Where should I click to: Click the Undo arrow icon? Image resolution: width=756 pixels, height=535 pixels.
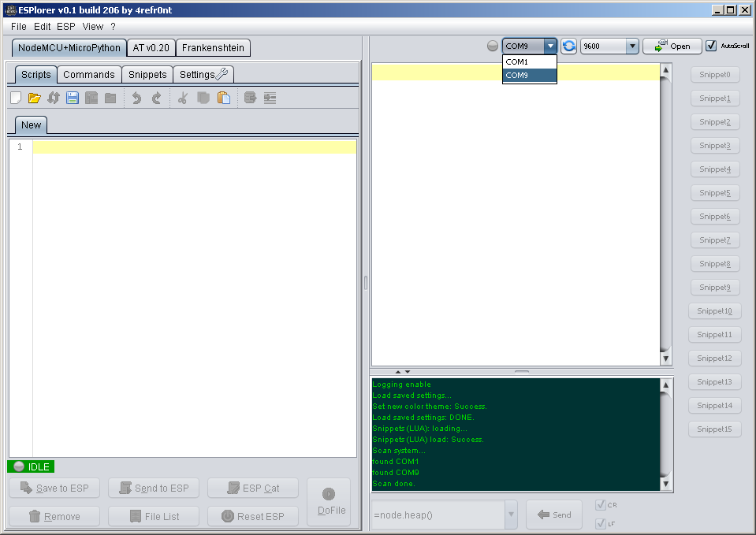click(136, 98)
